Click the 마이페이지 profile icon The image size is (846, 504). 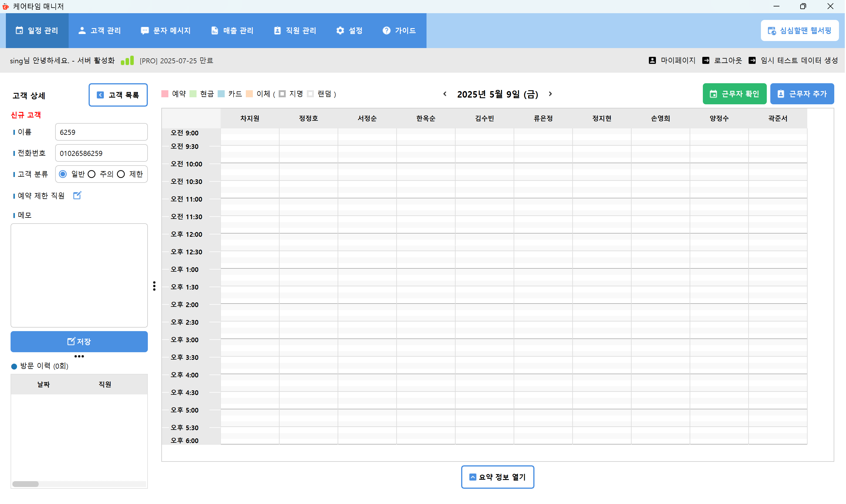653,60
